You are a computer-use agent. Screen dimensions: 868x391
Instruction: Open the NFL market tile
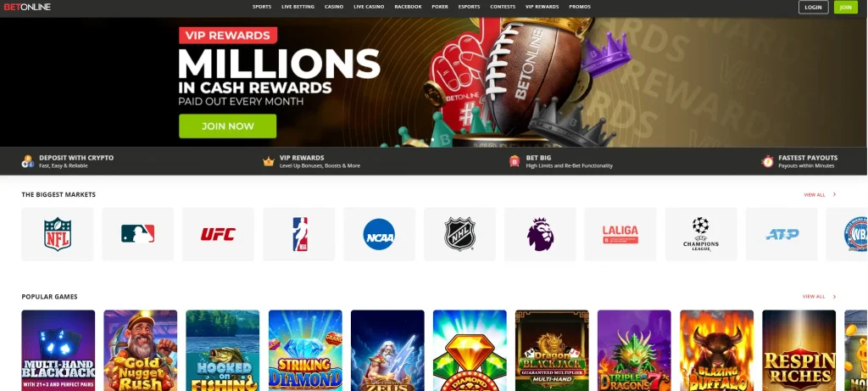click(58, 234)
